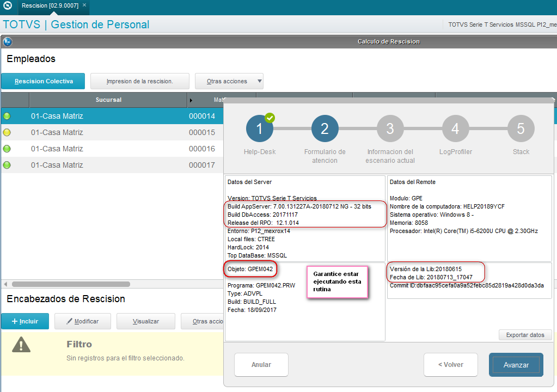Click the blue round icon beside Calculo de Rescision

click(8, 42)
